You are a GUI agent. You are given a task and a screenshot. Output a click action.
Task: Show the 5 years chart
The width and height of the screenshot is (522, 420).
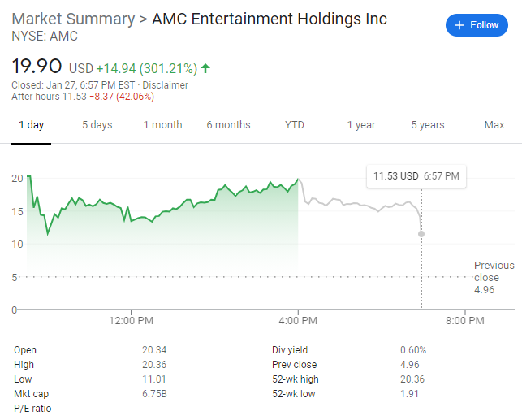(x=428, y=125)
